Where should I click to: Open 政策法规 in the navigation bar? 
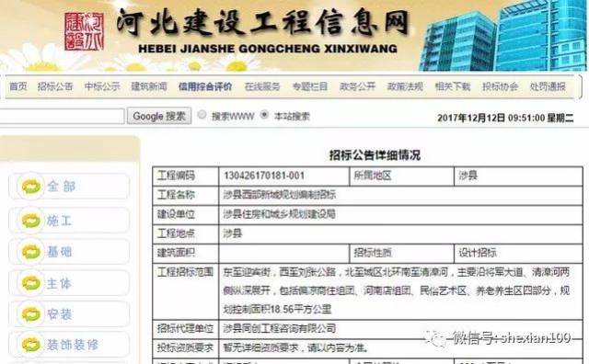(x=405, y=86)
